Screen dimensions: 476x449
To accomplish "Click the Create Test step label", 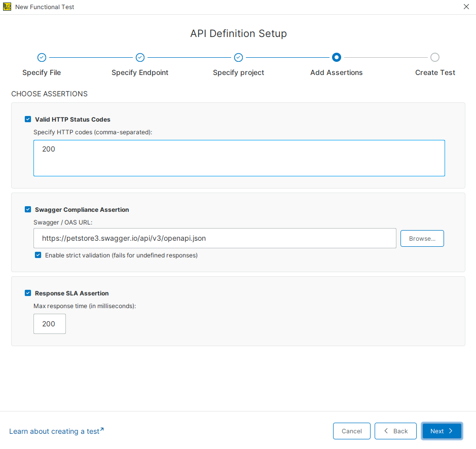I will point(435,72).
